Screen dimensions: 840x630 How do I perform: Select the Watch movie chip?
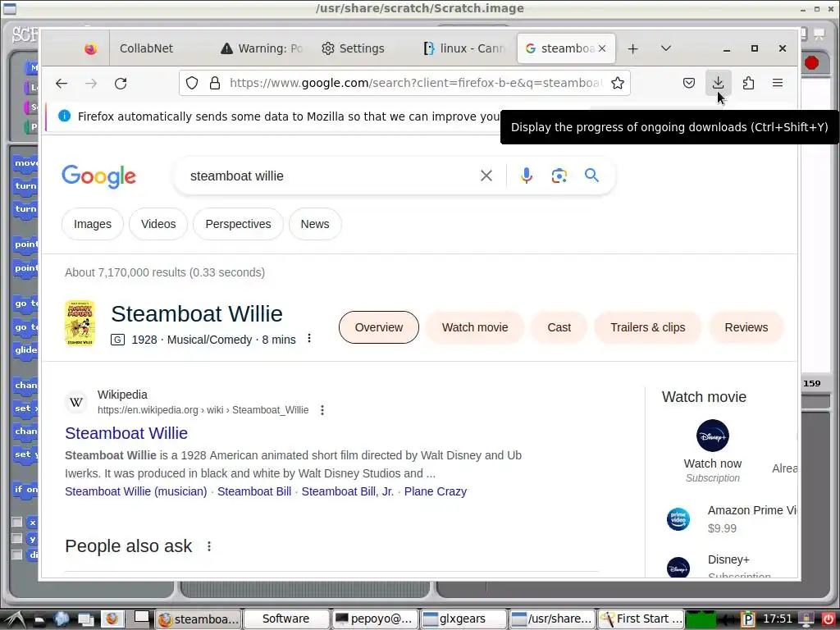pyautogui.click(x=475, y=327)
